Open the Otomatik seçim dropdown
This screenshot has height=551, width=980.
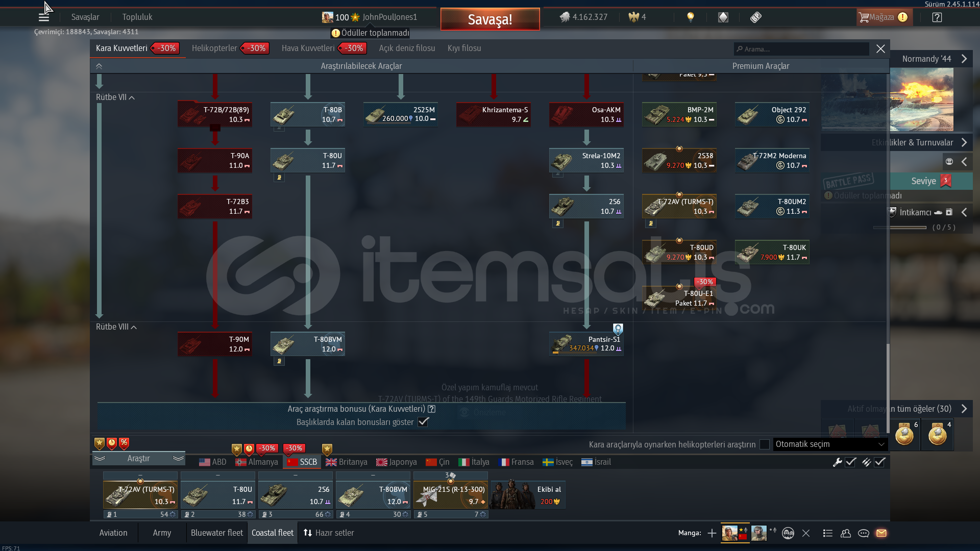point(830,444)
